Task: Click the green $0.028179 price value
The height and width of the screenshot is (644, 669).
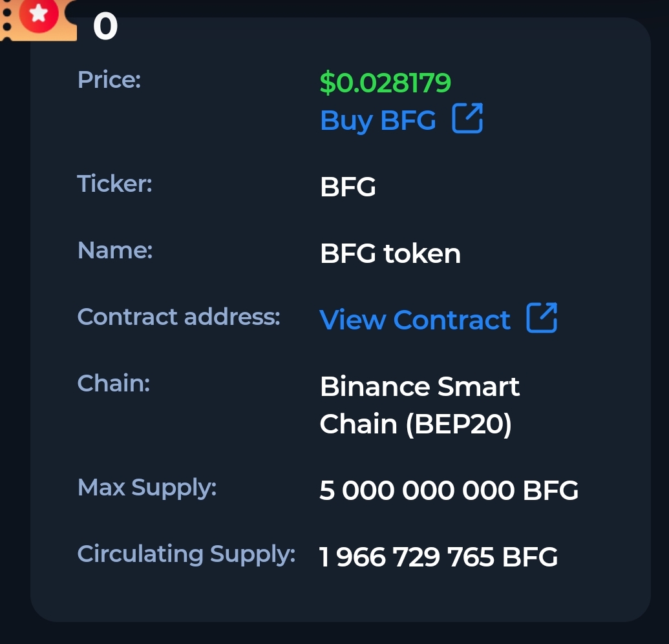Action: coord(385,83)
